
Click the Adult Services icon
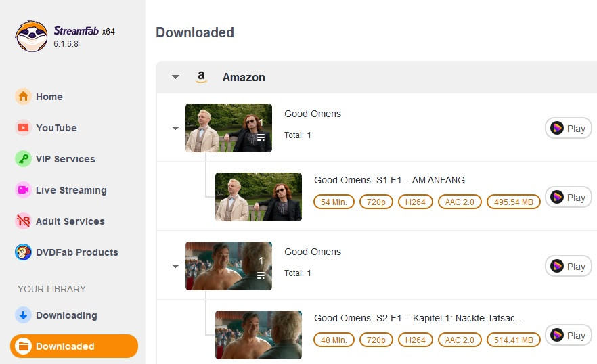click(23, 221)
